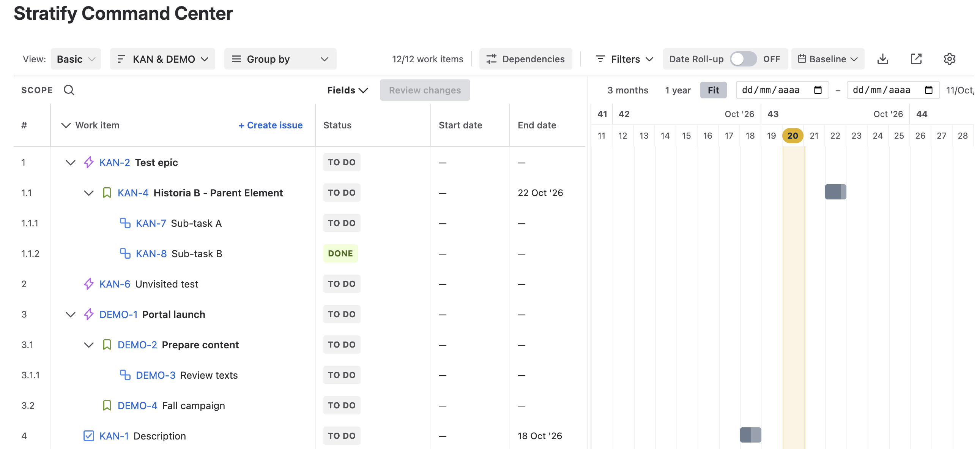Click the highlighted today marker 20
Screen dimensions: 980x449
pyautogui.click(x=793, y=136)
